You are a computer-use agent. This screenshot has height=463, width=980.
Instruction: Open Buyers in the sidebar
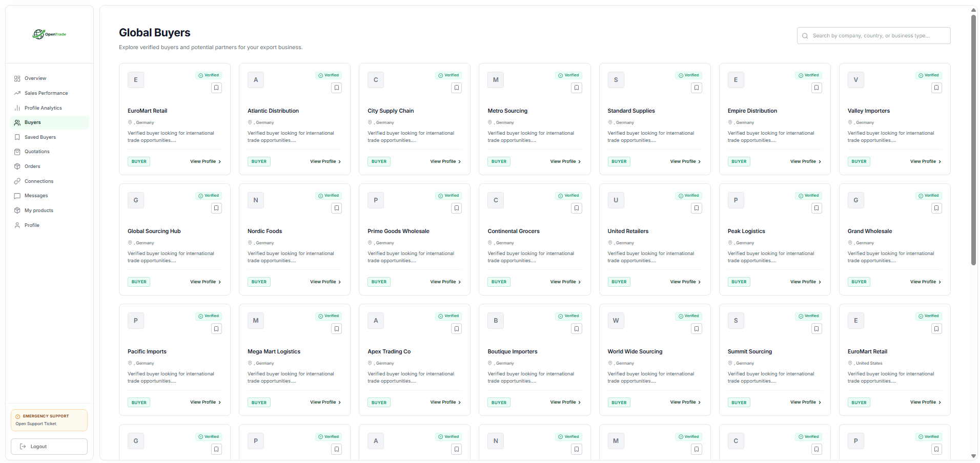pos(49,122)
